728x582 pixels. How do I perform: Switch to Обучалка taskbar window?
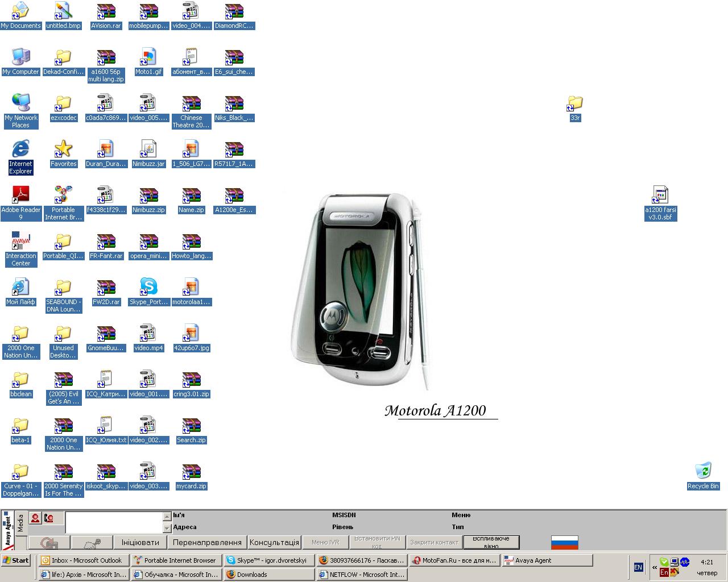176,575
